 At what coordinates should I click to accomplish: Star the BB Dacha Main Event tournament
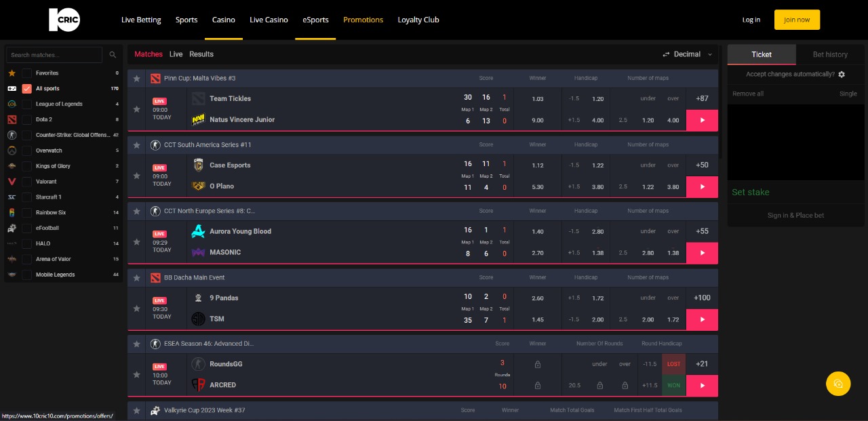pos(136,277)
